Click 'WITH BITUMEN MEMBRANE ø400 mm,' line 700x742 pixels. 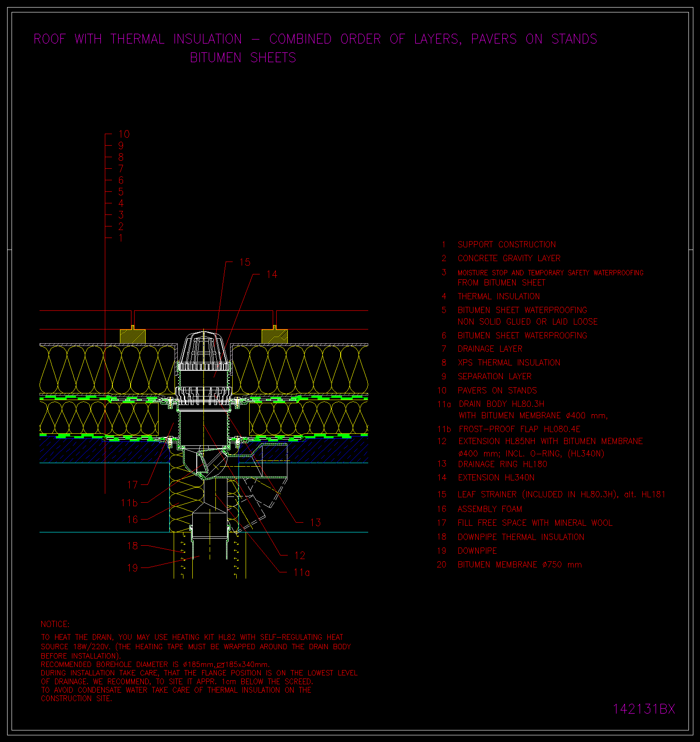point(533,416)
